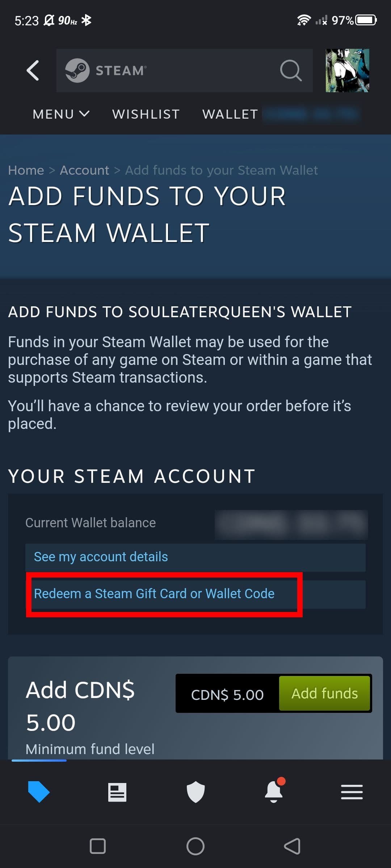Open the WALLET menu item
Viewport: 391px width, 868px height.
pyautogui.click(x=230, y=114)
